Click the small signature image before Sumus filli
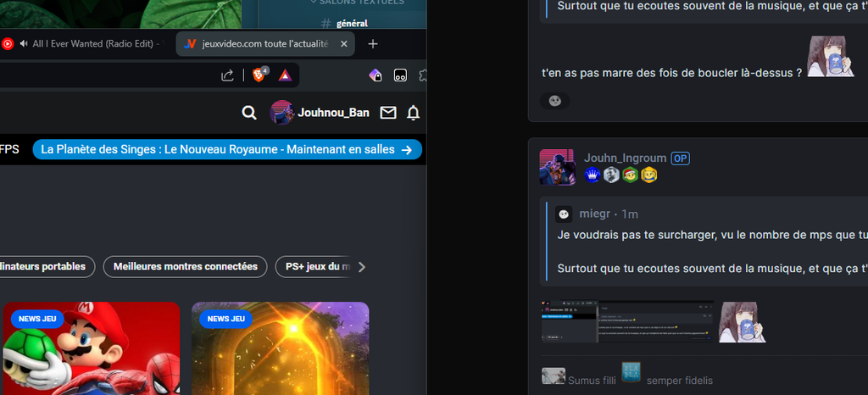 [x=554, y=376]
